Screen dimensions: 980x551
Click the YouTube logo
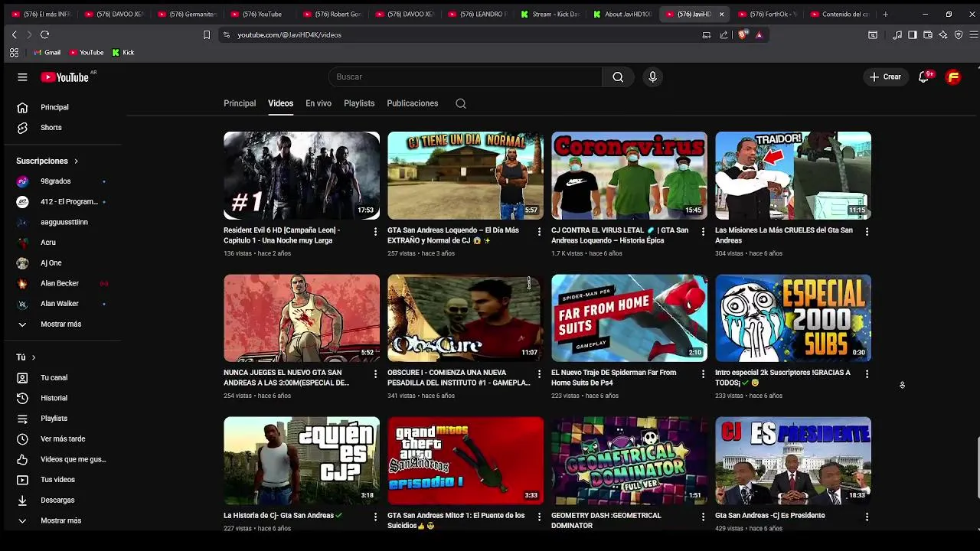(65, 77)
